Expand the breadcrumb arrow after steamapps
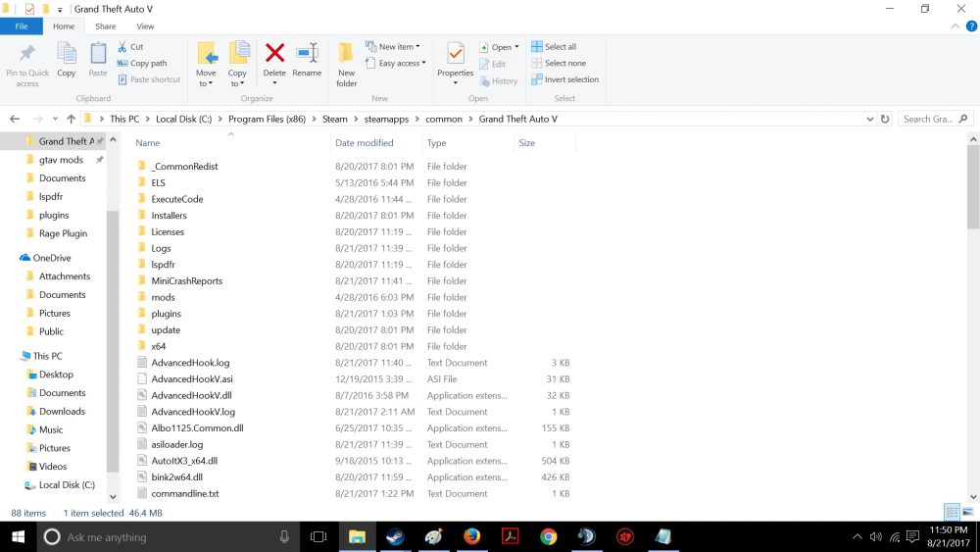Image resolution: width=980 pixels, height=552 pixels. coord(416,119)
